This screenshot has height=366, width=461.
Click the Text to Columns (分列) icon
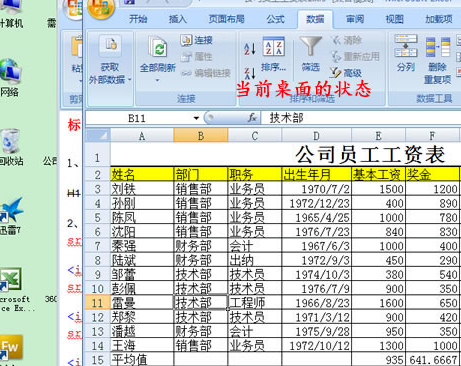(x=406, y=46)
